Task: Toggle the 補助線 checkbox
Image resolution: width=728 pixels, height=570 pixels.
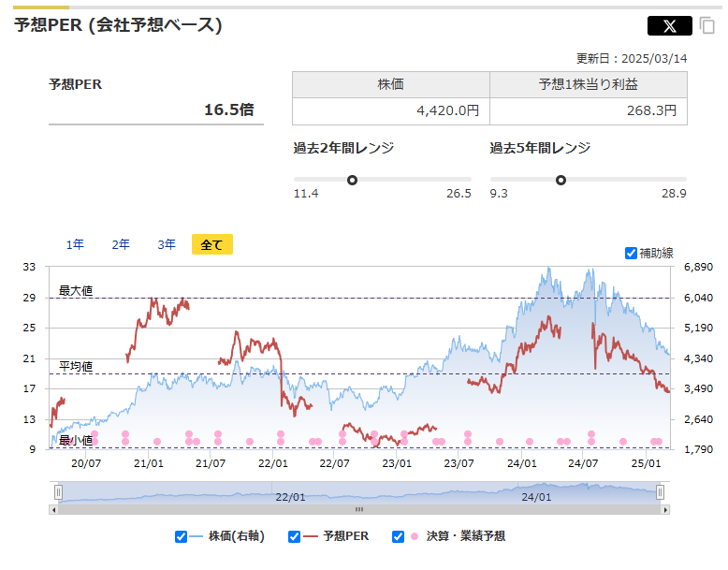Action: click(x=631, y=253)
